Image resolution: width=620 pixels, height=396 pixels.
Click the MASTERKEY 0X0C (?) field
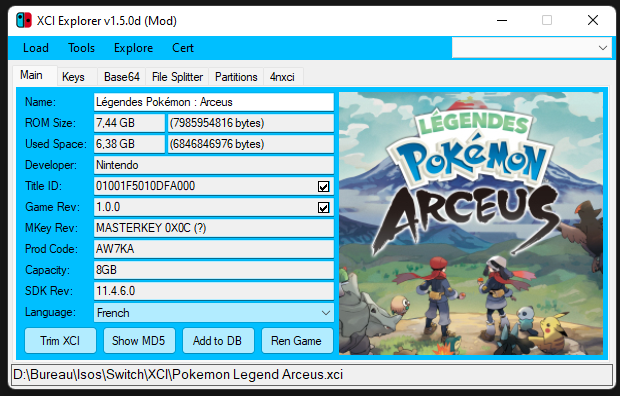(x=214, y=228)
